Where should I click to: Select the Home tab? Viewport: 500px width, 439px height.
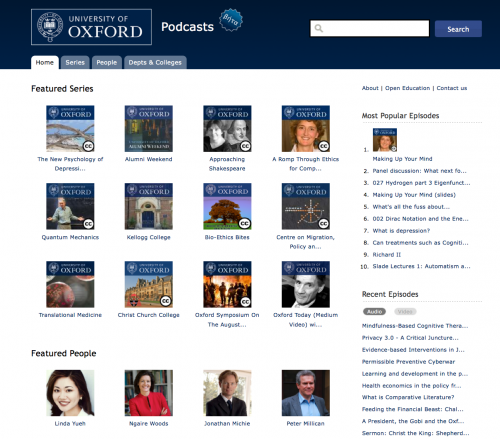(x=45, y=62)
